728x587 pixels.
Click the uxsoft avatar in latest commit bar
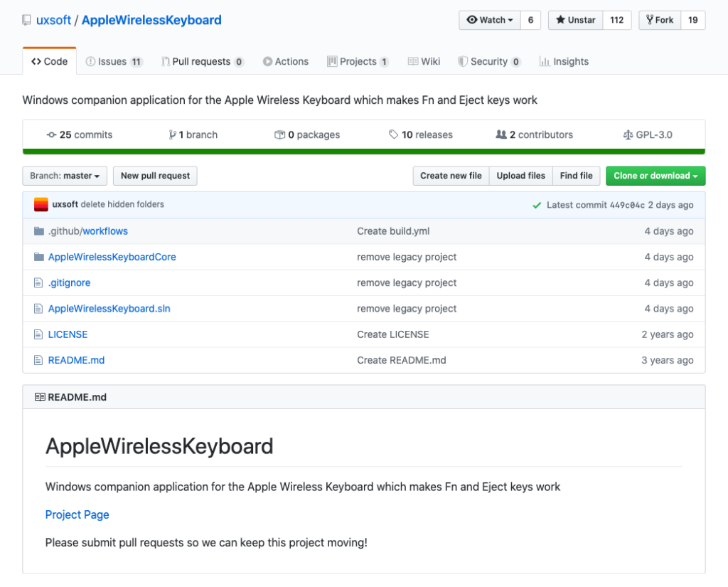pyautogui.click(x=41, y=204)
